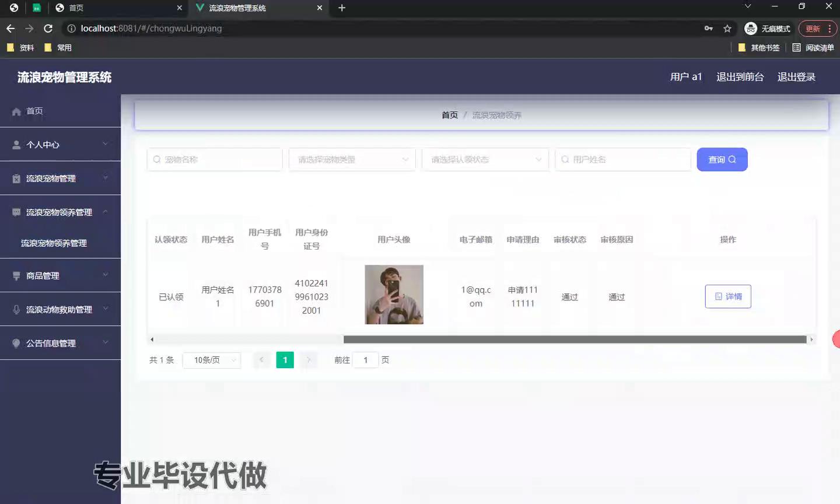This screenshot has width=840, height=504.
Task: Open the 请选择宠物类型 dropdown
Action: tap(352, 160)
